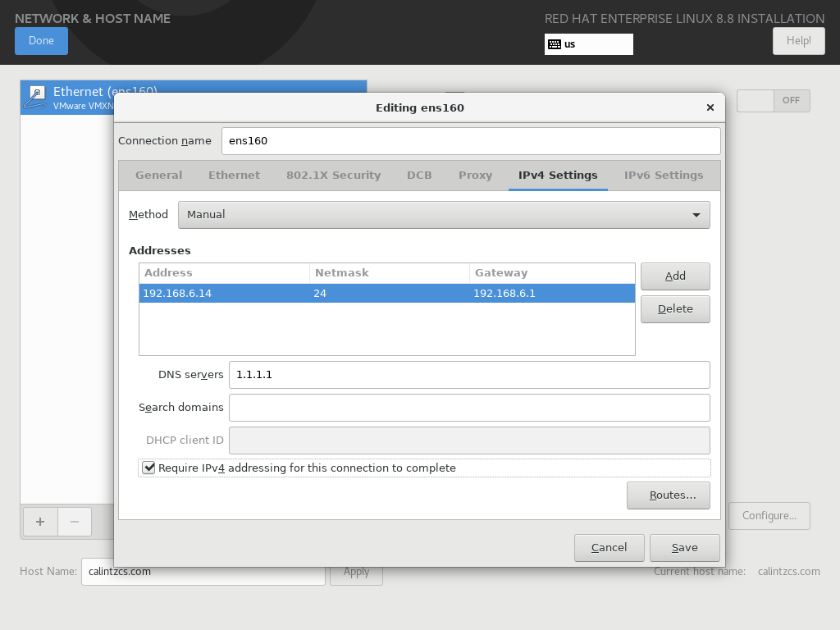Apply the host name
840x630 pixels.
click(x=356, y=572)
